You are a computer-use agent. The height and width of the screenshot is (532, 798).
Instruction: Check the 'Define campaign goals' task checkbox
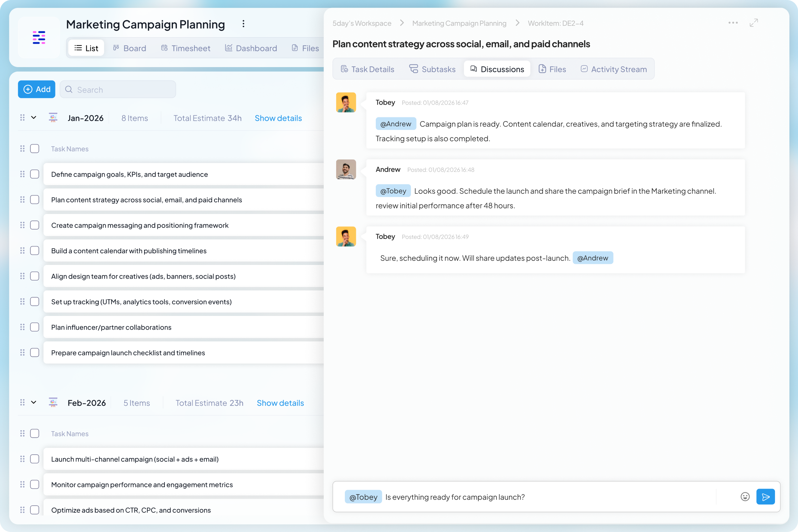coord(35,174)
